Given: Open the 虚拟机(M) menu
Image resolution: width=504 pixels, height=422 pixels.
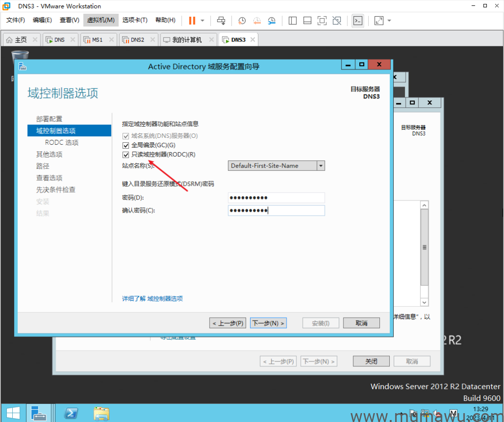Looking at the screenshot, I should [x=100, y=20].
